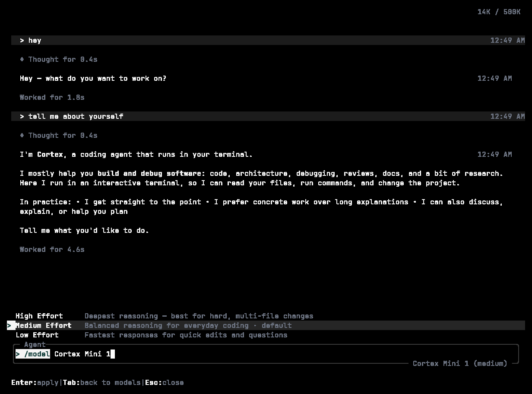This screenshot has height=394, width=532.
Task: Click the 14K / 500K token counter
Action: [x=499, y=12]
